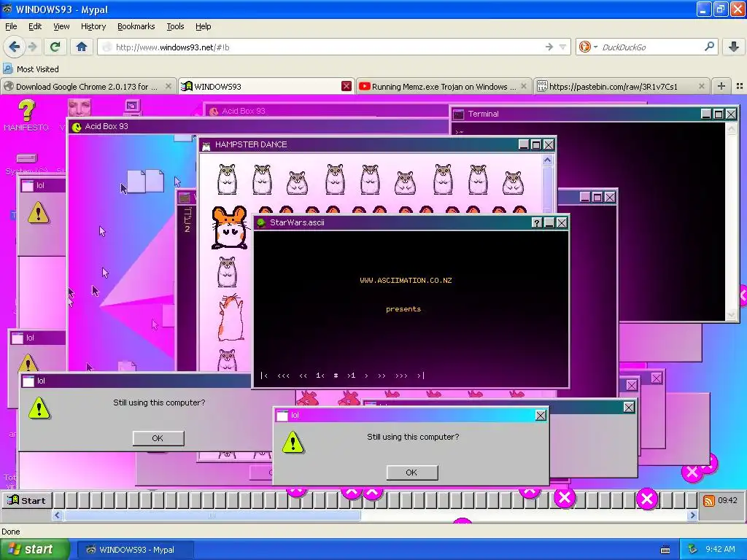Click the RSS feed icon in Windows93 tray
Image resolution: width=747 pixels, height=560 pixels.
click(709, 500)
